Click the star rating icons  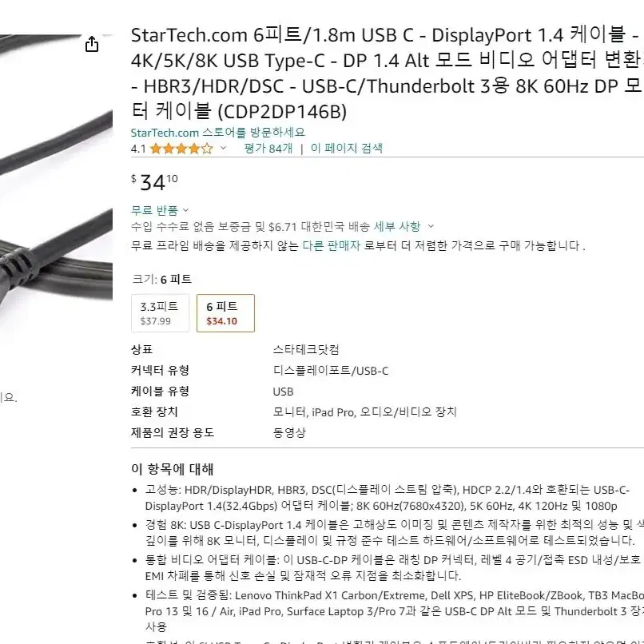point(181,149)
